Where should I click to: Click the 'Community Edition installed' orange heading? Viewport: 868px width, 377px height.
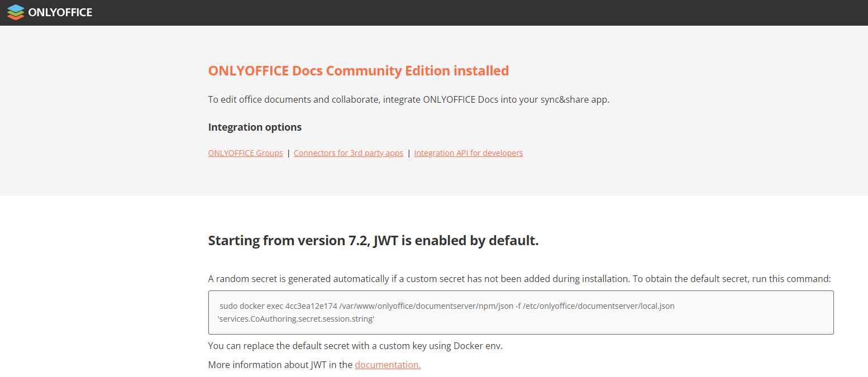pyautogui.click(x=358, y=71)
